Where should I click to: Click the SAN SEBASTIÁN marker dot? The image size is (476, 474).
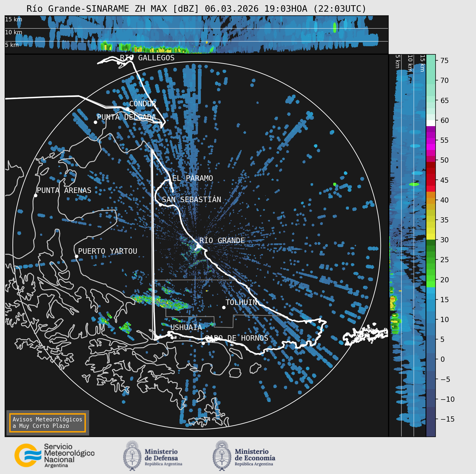pos(160,205)
